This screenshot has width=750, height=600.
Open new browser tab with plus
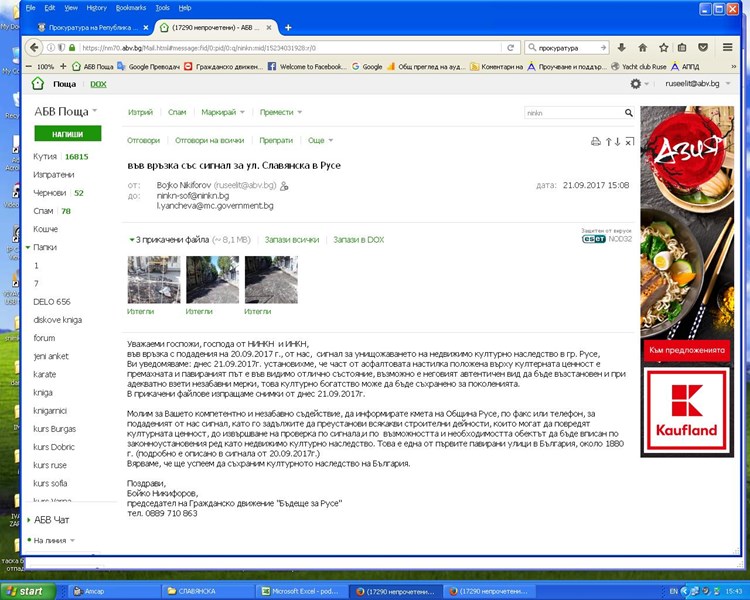click(x=289, y=27)
